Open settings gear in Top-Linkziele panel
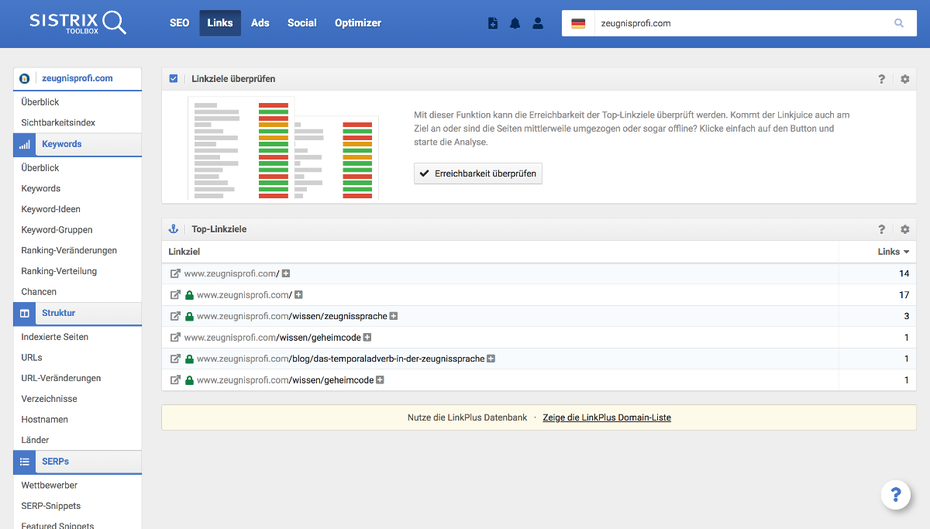 point(904,229)
